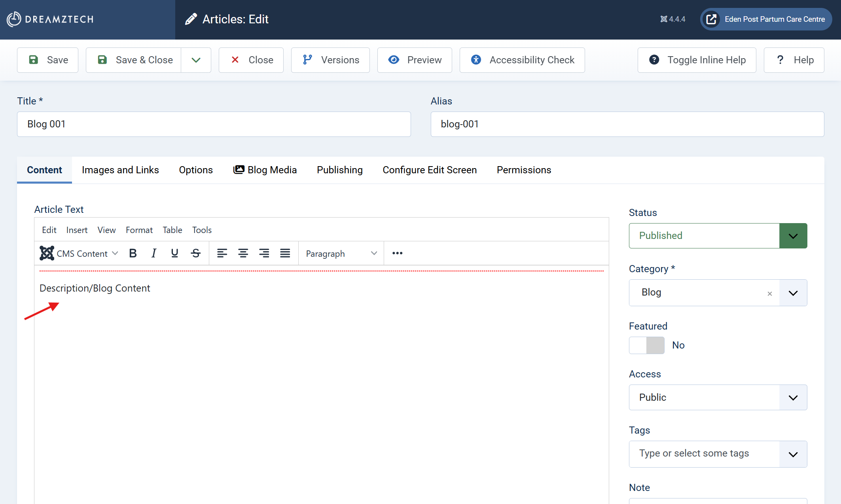Open the CMS Content dropdown
The height and width of the screenshot is (504, 841).
coord(79,253)
